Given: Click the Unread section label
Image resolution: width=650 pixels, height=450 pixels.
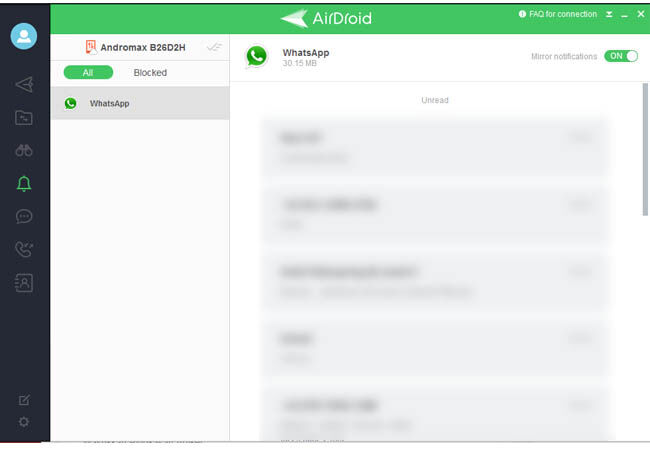Looking at the screenshot, I should (435, 100).
